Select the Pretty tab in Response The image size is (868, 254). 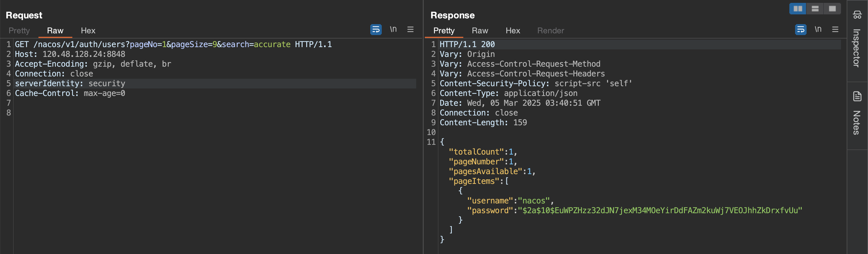[444, 31]
